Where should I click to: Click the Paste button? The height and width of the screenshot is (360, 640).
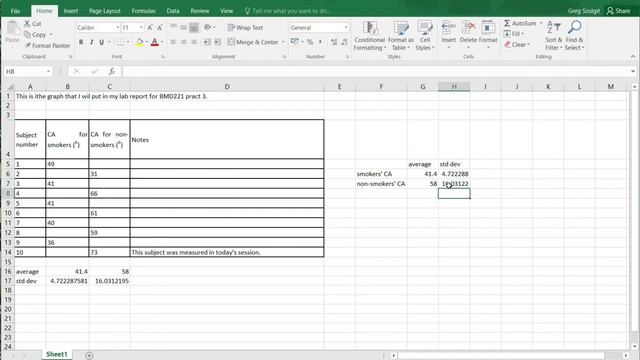pos(12,32)
